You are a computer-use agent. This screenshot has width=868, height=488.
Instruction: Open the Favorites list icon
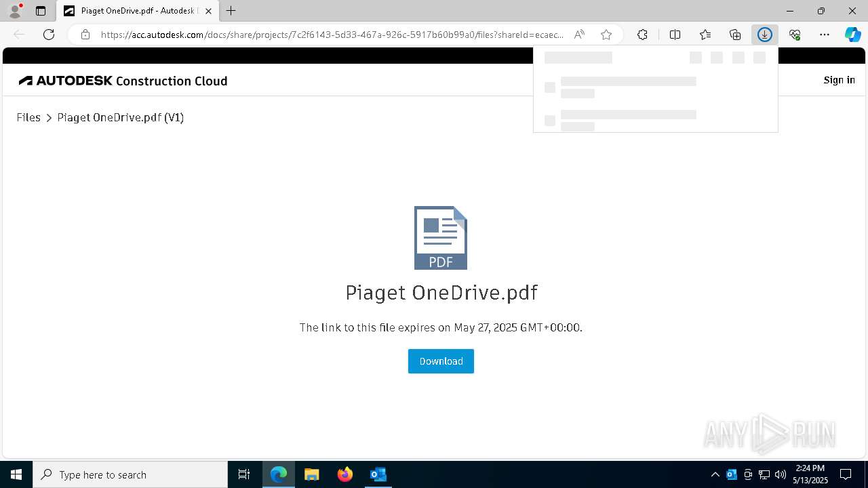[x=705, y=35]
